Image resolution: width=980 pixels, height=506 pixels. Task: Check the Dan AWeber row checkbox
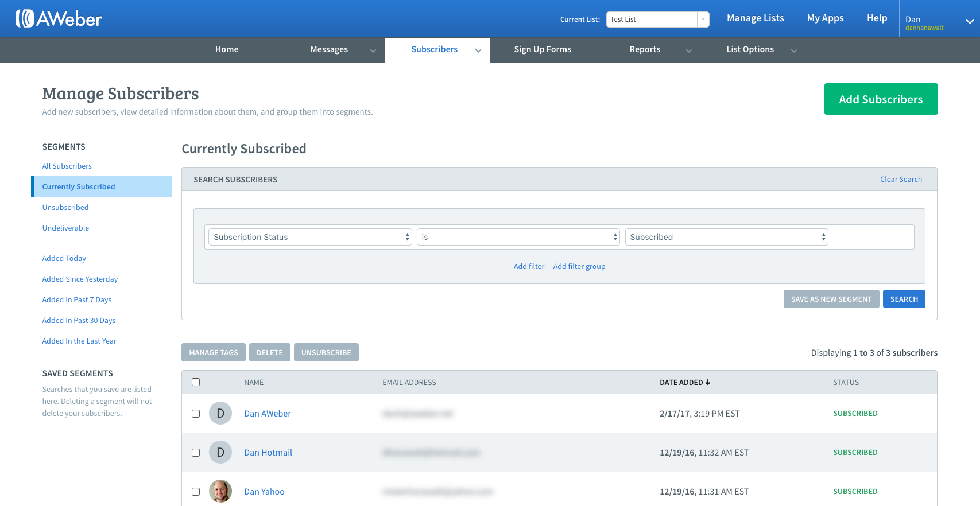pyautogui.click(x=196, y=414)
